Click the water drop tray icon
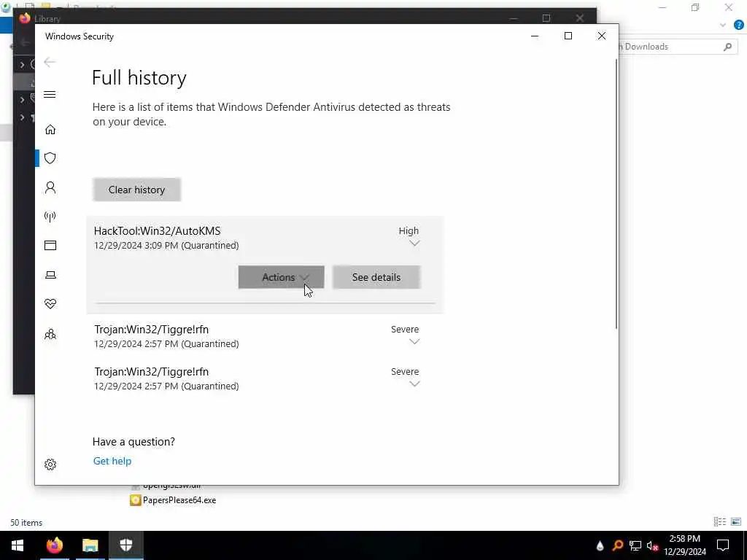The height and width of the screenshot is (560, 747). 600,545
